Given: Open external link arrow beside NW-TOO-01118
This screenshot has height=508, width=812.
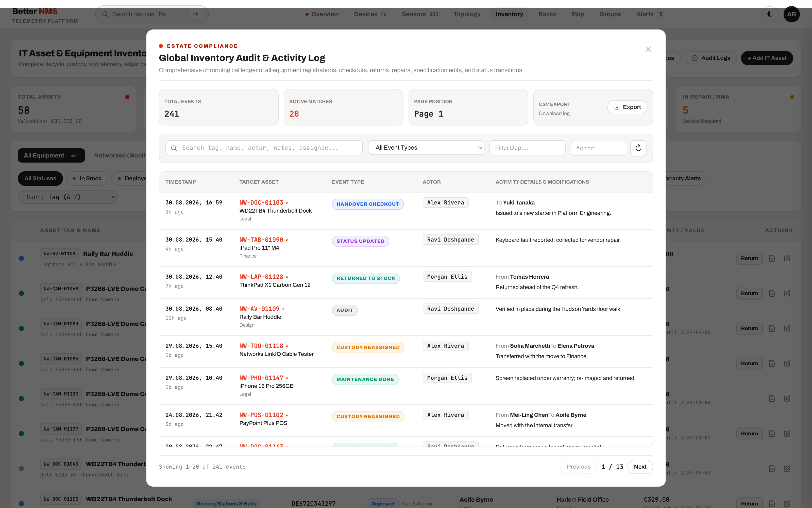Looking at the screenshot, I should pyautogui.click(x=286, y=346).
